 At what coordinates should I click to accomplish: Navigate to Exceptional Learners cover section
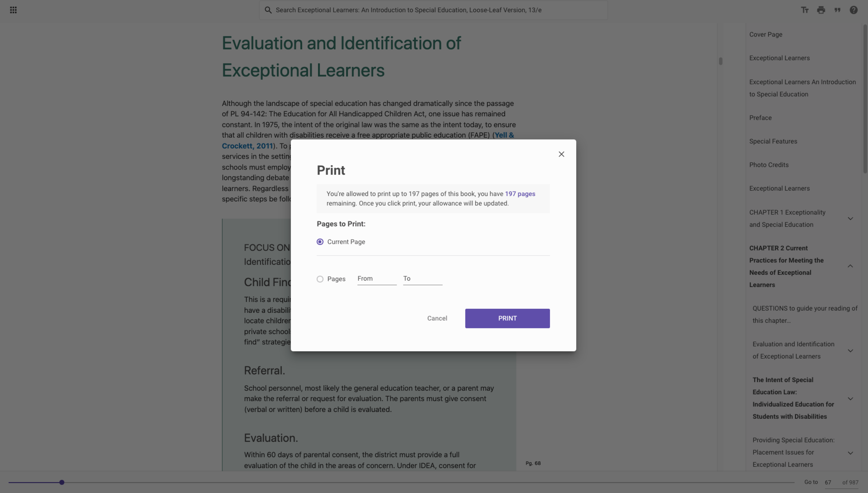point(779,58)
